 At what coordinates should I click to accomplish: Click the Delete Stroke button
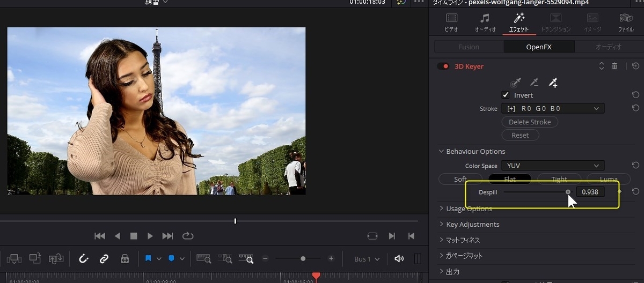point(530,122)
